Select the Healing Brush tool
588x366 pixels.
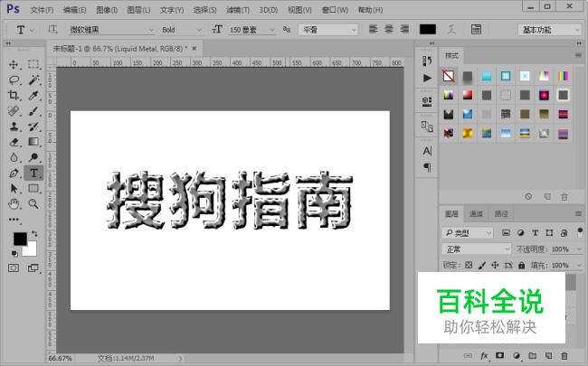pyautogui.click(x=14, y=111)
